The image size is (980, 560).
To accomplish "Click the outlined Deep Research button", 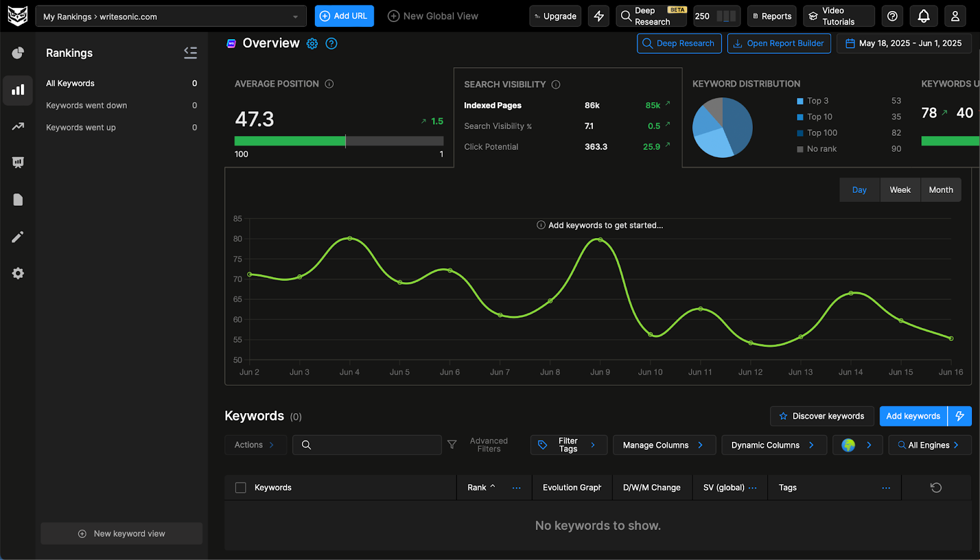I will (679, 43).
